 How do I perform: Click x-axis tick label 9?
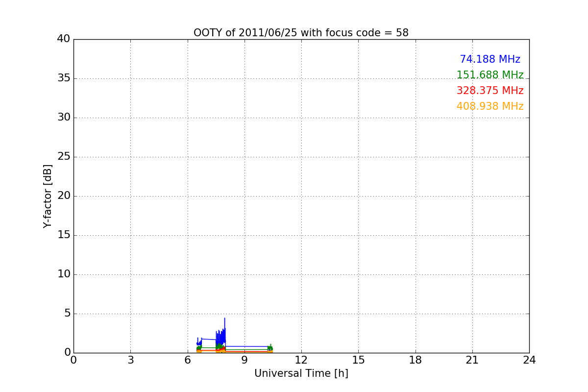click(244, 360)
